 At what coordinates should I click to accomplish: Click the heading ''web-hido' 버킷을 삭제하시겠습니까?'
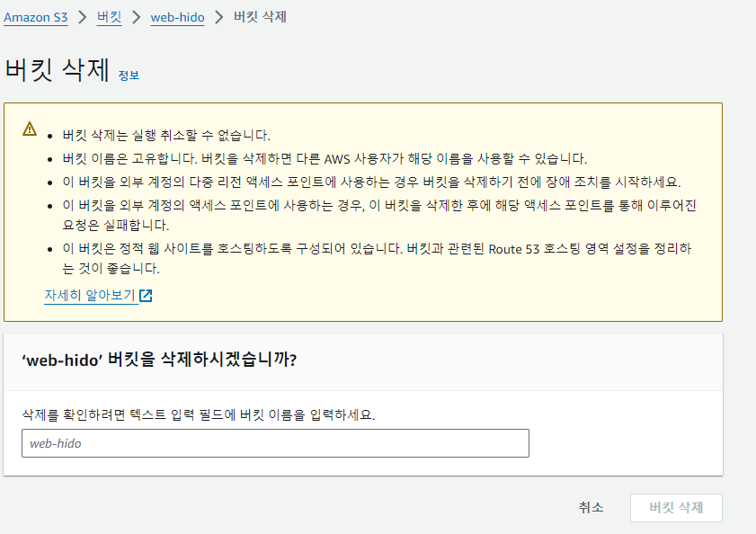tap(159, 360)
